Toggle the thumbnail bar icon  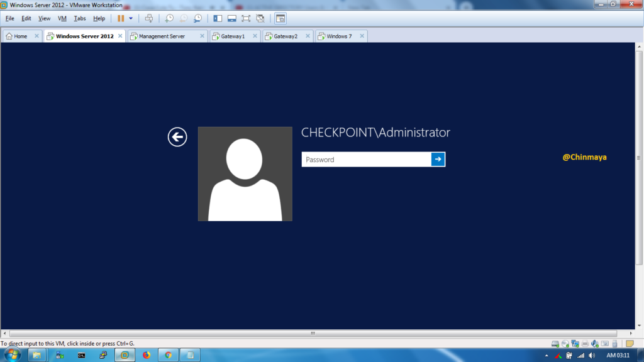pyautogui.click(x=231, y=18)
